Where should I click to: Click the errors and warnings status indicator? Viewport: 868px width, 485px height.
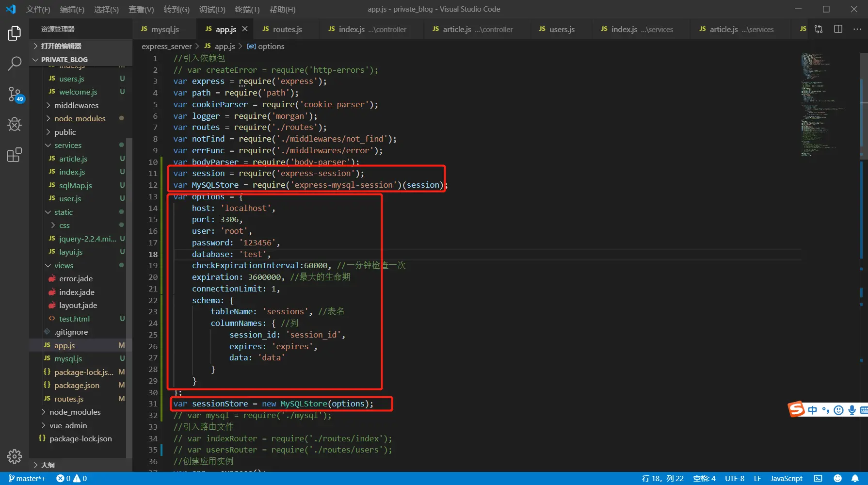click(x=72, y=479)
